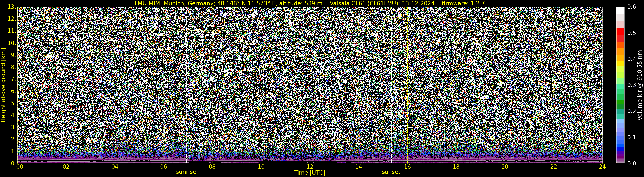Click the y-axis tick label 6.

coord(13,91)
